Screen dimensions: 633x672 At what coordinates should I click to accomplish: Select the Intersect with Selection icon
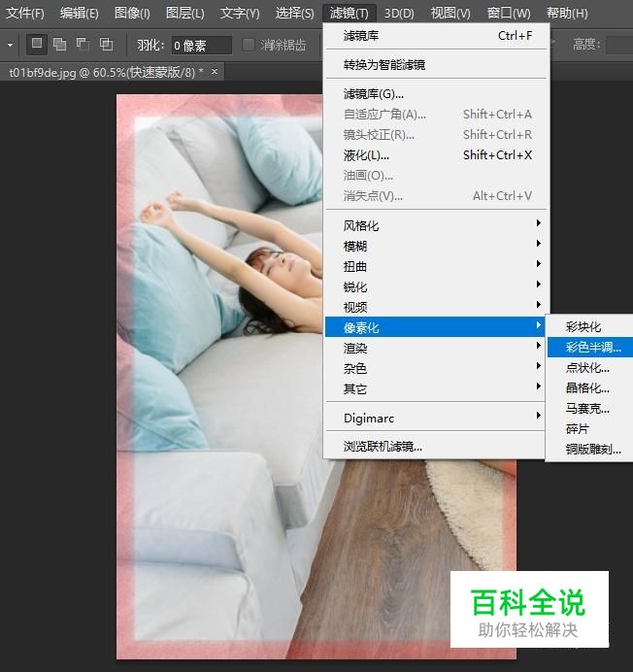coord(106,44)
